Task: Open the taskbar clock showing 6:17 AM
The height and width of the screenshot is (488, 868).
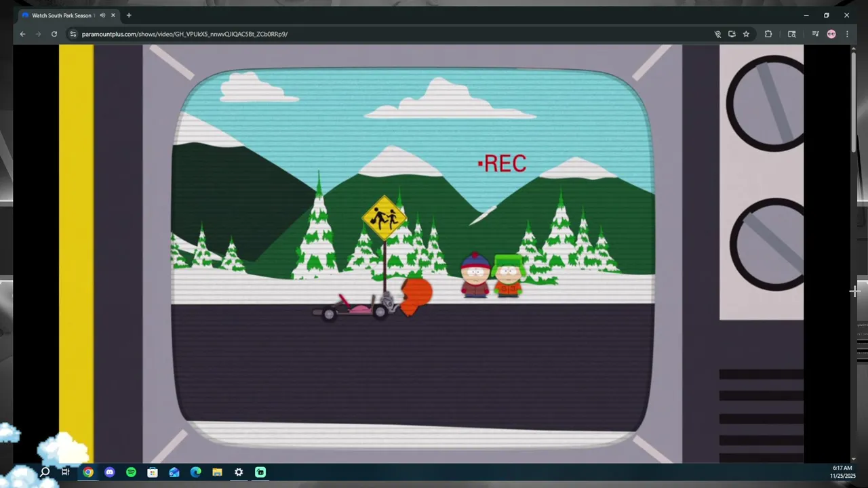Action: coord(842,472)
